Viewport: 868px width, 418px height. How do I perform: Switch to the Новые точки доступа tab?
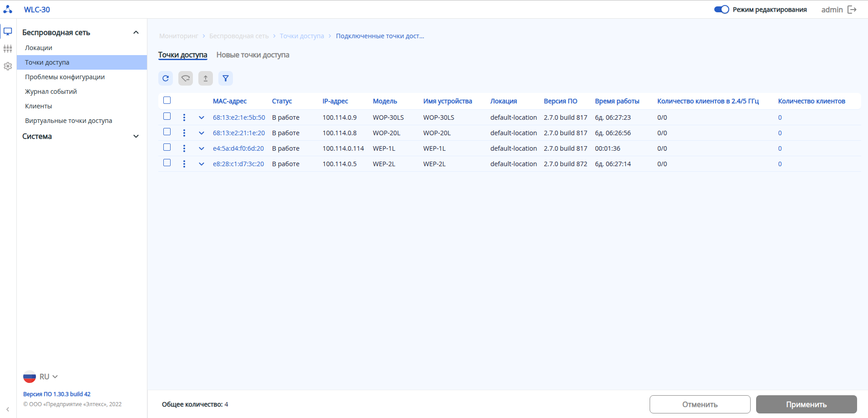coord(252,55)
